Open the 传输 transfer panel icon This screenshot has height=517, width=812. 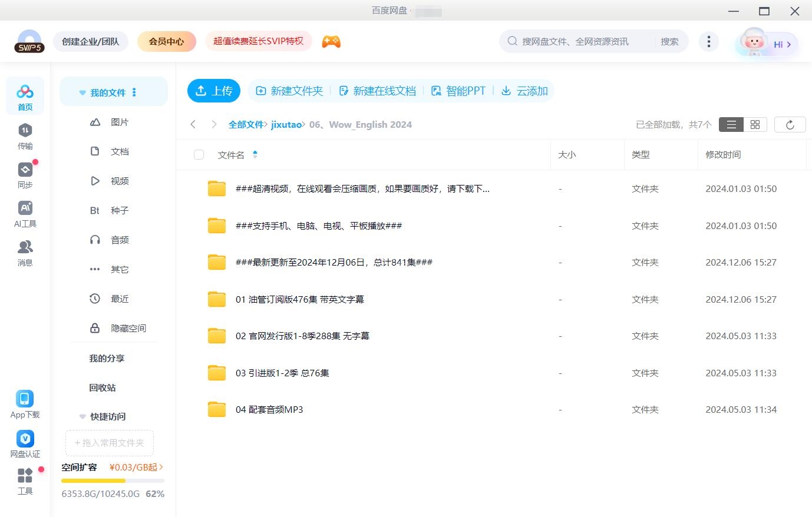point(25,136)
